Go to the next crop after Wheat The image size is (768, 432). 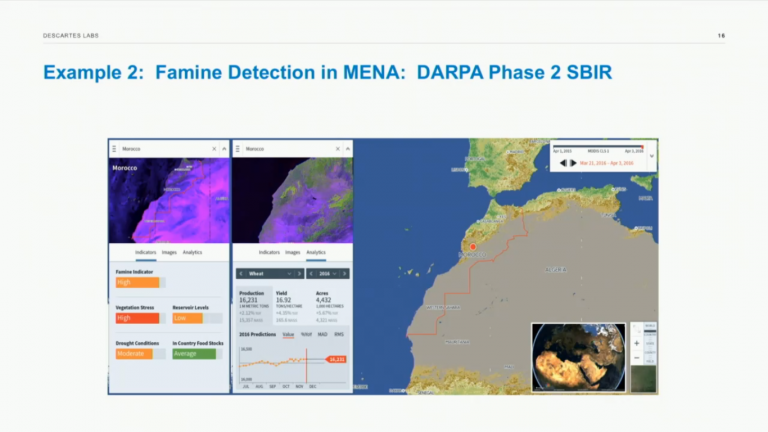pyautogui.click(x=299, y=274)
